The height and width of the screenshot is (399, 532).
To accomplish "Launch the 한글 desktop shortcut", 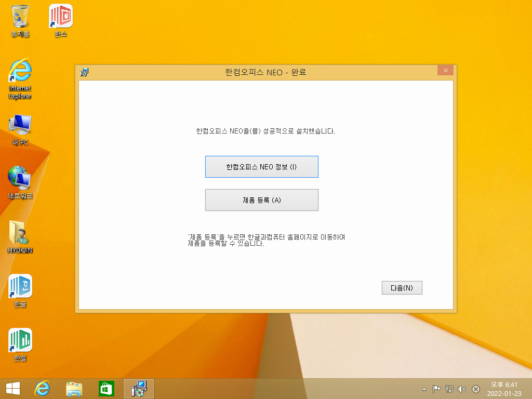I will [x=20, y=291].
